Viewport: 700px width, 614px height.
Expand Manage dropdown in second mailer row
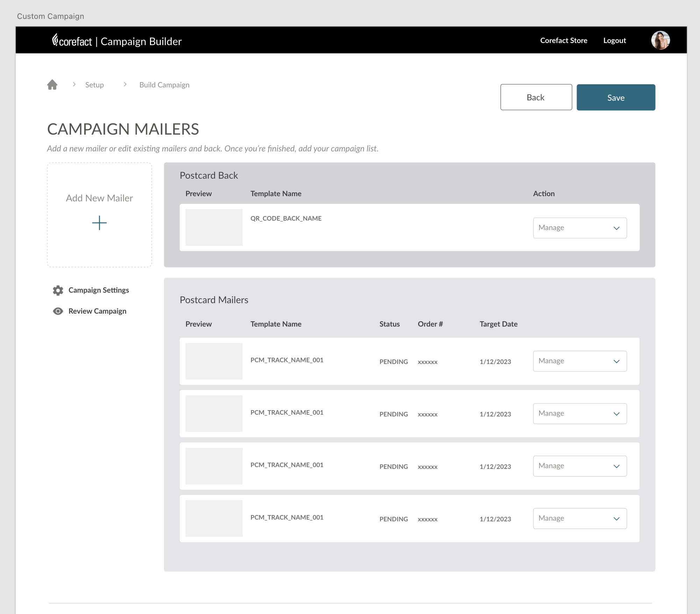pyautogui.click(x=580, y=414)
